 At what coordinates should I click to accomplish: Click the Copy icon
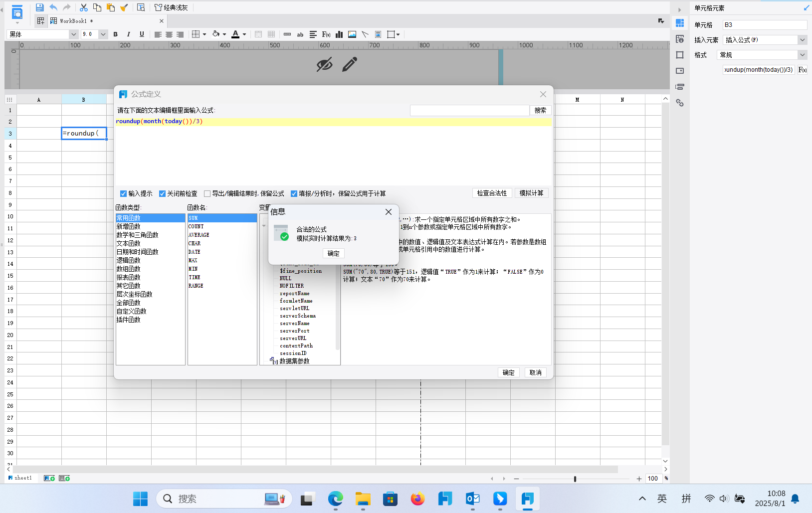tap(97, 7)
